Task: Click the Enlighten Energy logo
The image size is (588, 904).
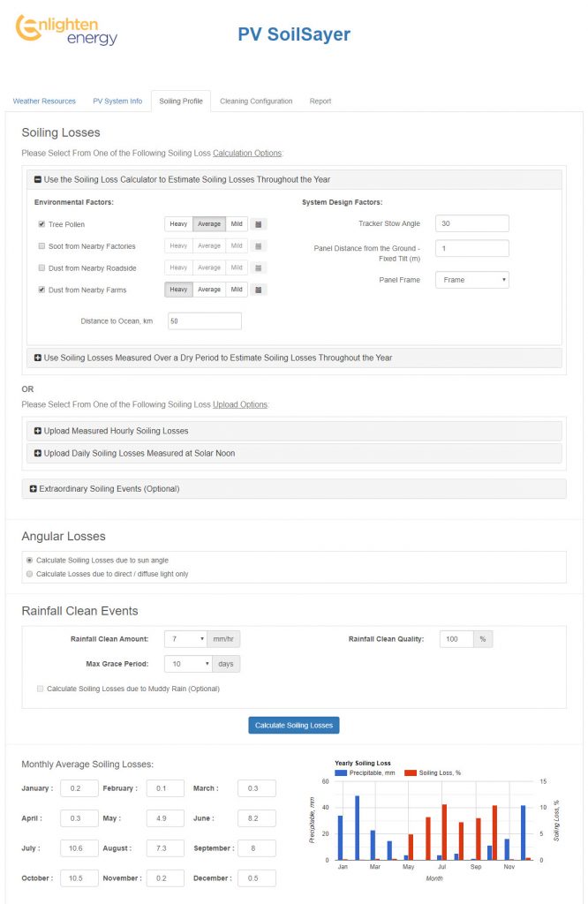Action: point(66,30)
